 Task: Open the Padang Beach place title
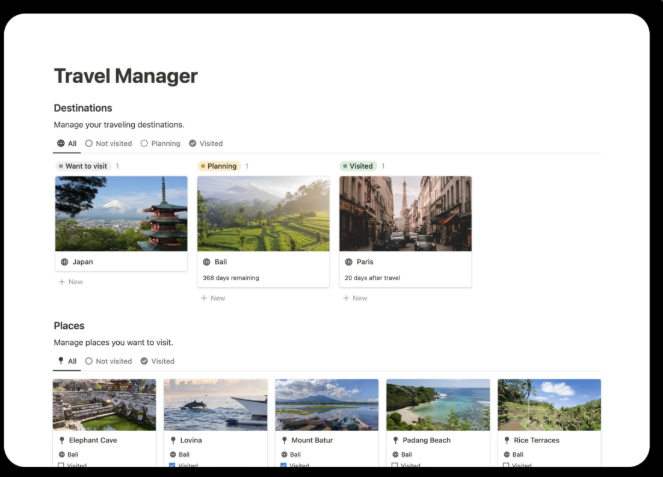click(x=427, y=440)
